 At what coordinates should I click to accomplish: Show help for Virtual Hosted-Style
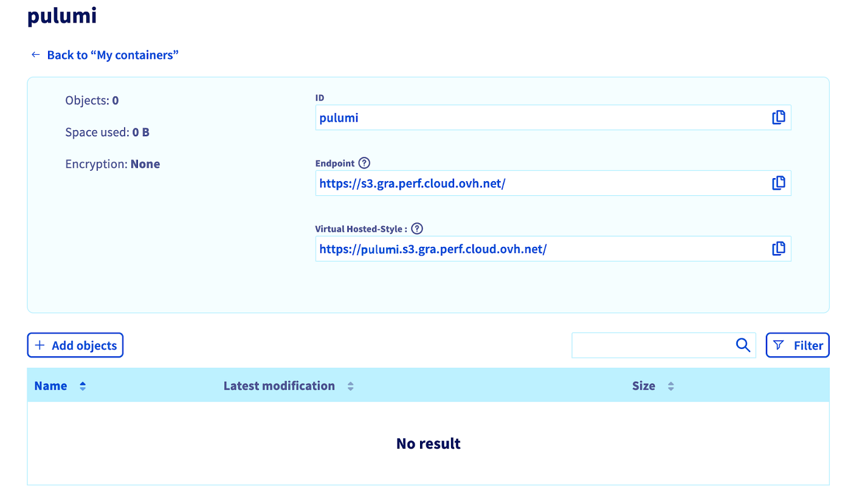416,229
